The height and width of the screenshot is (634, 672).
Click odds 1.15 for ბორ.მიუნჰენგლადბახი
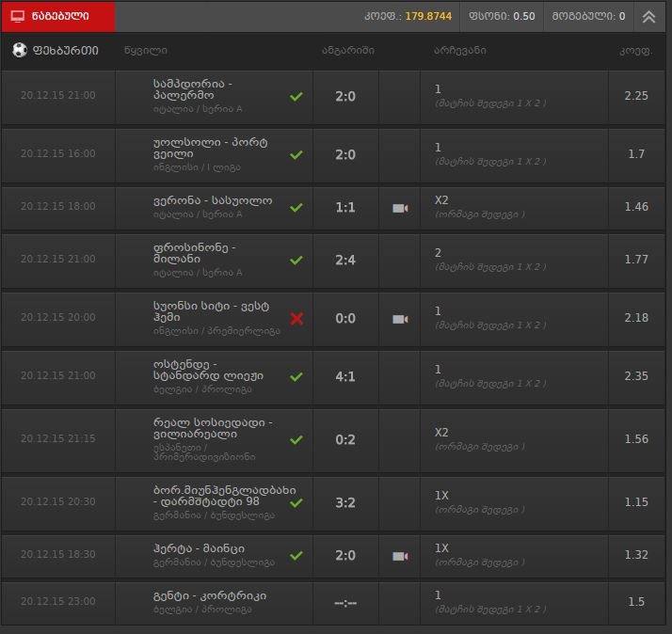636,501
